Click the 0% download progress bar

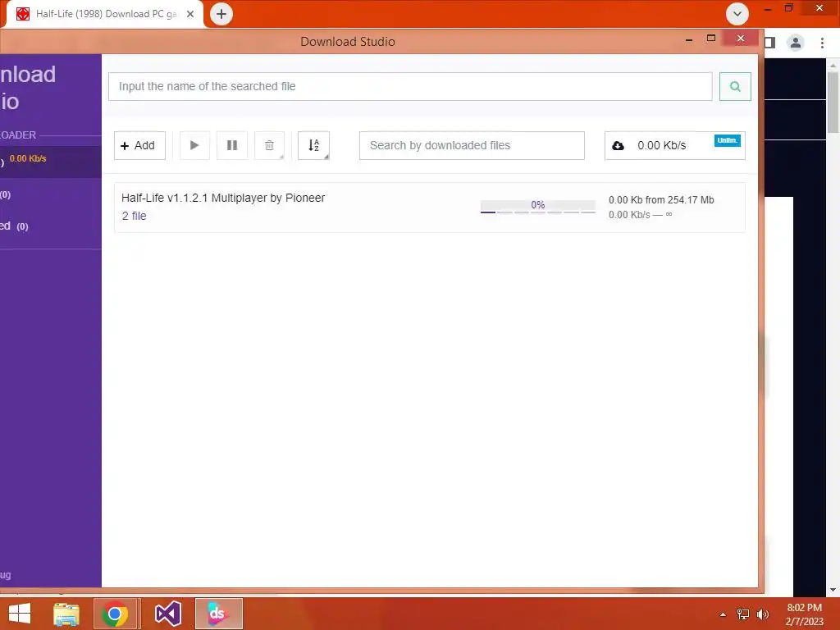538,207
